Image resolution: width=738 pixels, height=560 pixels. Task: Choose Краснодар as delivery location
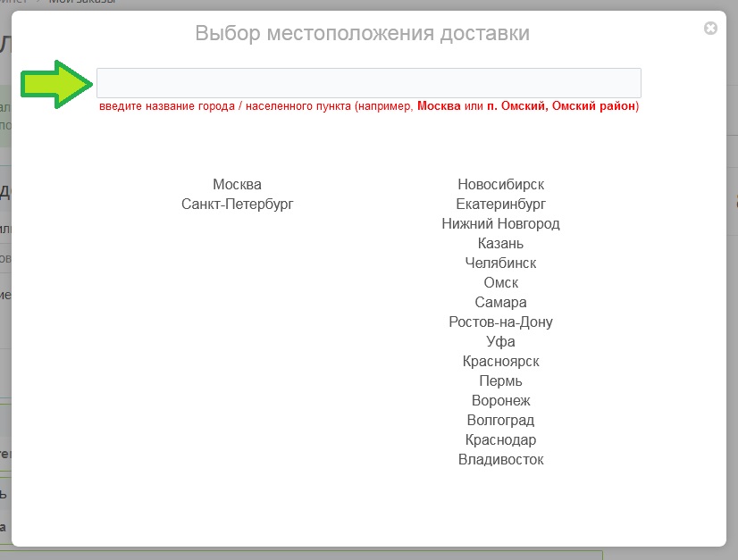[x=500, y=440]
